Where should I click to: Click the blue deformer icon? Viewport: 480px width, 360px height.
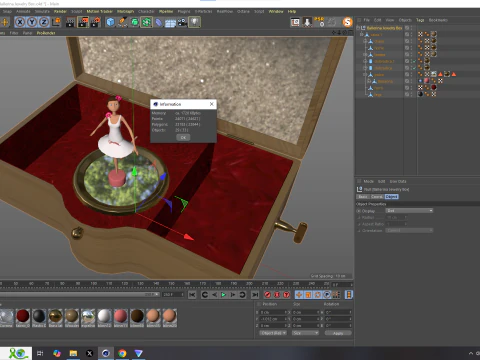(x=159, y=22)
